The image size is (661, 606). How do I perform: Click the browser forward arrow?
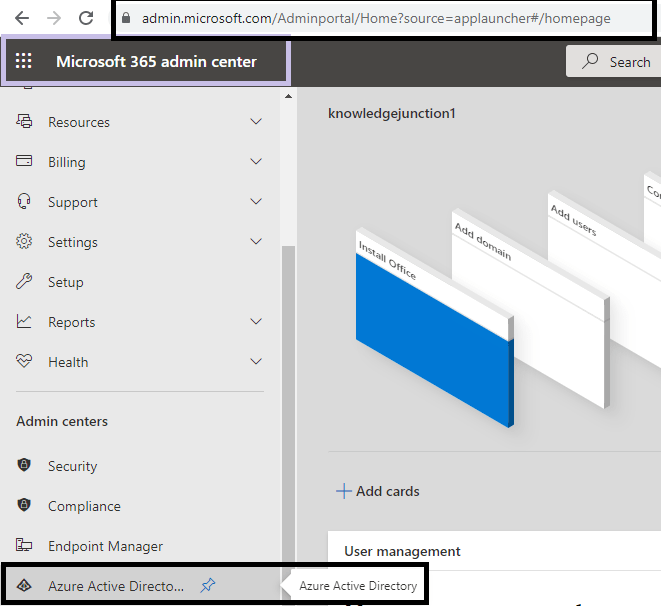pyautogui.click(x=54, y=18)
